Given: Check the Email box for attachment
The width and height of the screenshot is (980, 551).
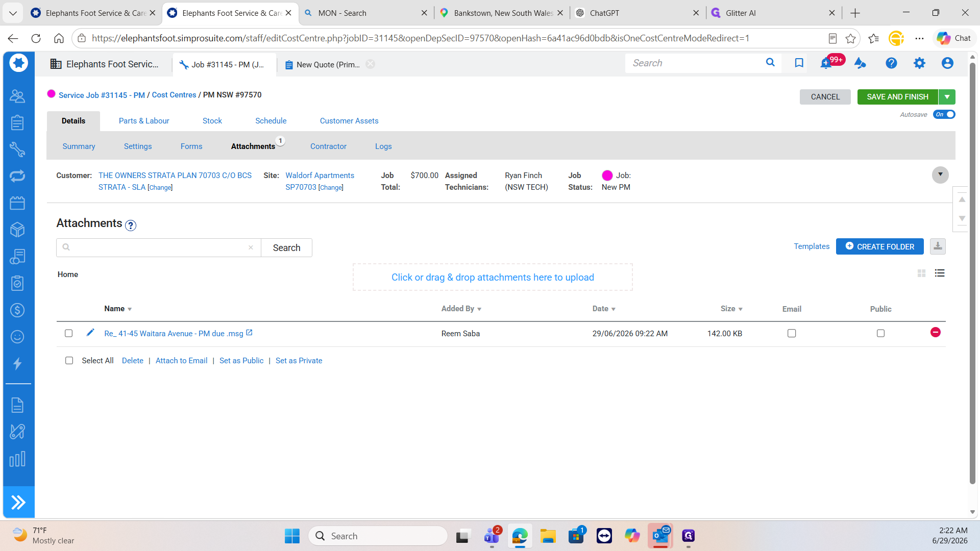Looking at the screenshot, I should tap(792, 333).
